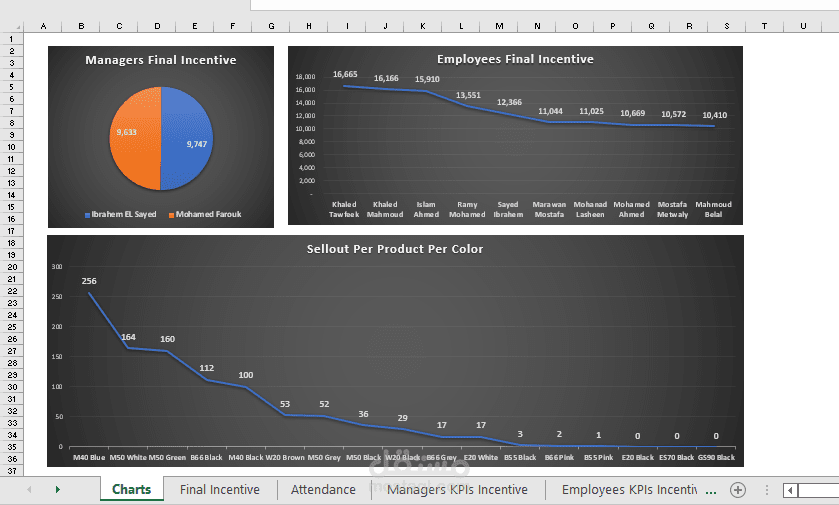Click the 12,366 data label

coord(509,102)
